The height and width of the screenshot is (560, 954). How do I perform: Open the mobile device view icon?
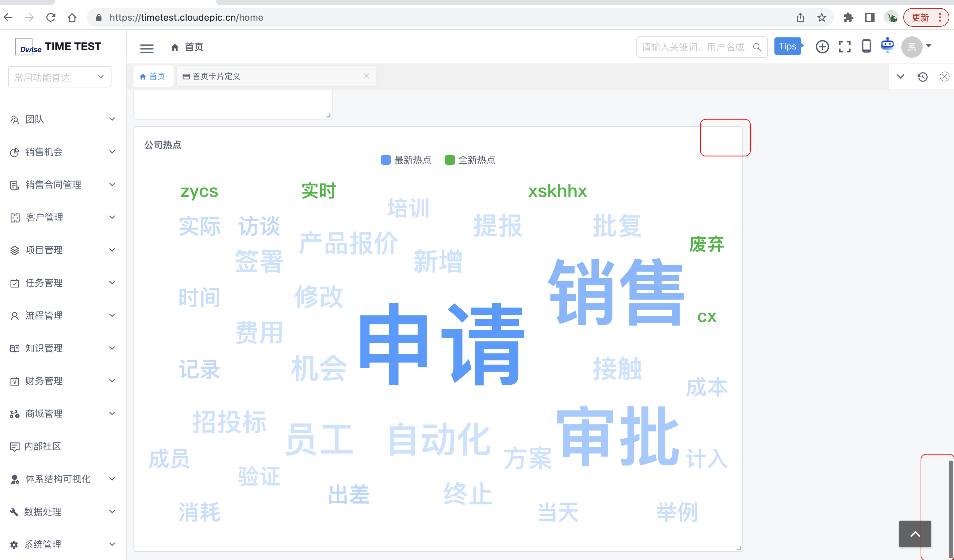tap(866, 46)
